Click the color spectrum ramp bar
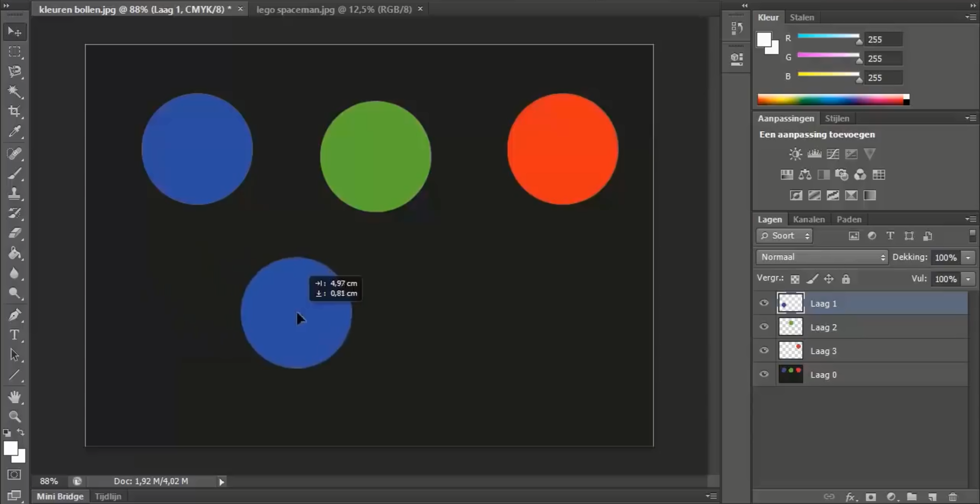This screenshot has width=980, height=504. pyautogui.click(x=831, y=99)
